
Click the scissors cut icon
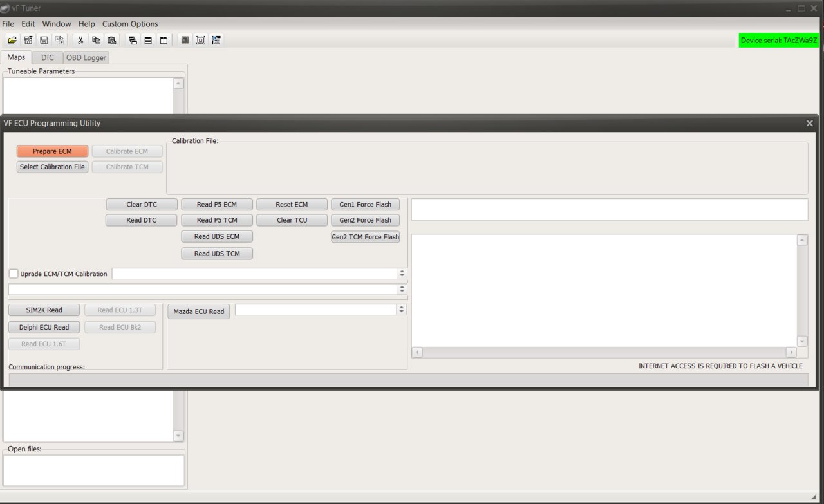(80, 40)
